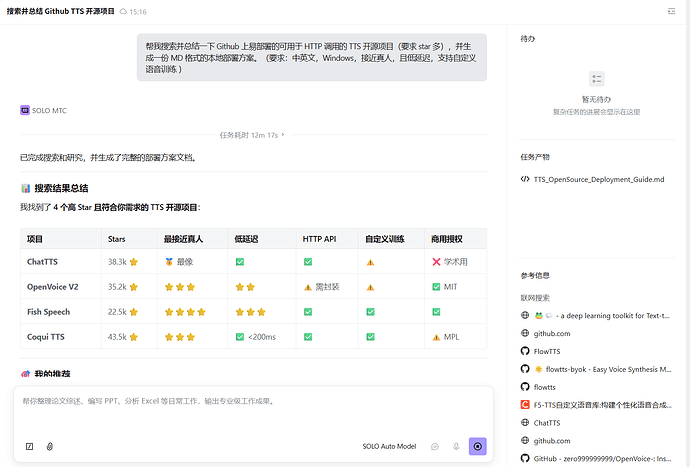The width and height of the screenshot is (690, 467).
Task: Click the purple send/stop button
Action: (477, 446)
